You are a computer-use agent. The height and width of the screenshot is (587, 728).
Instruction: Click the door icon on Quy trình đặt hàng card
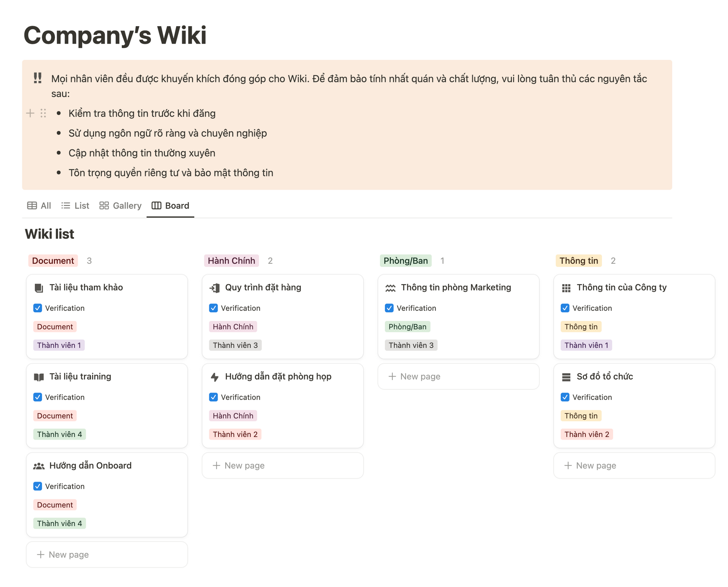(215, 287)
